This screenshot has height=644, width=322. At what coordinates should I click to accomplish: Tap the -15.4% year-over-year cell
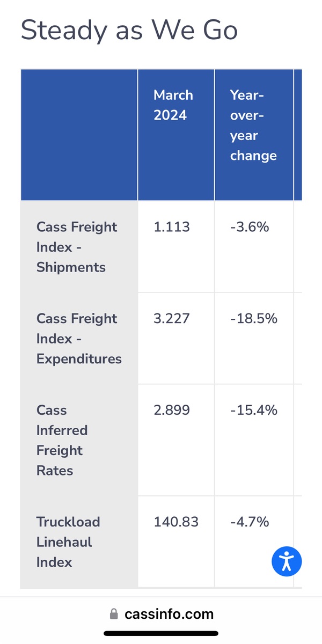click(254, 410)
